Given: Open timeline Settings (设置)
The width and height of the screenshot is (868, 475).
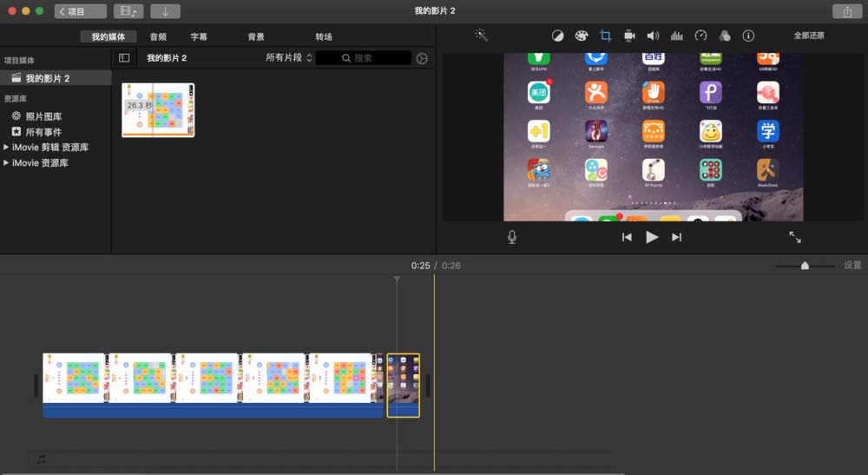Looking at the screenshot, I should tap(852, 265).
